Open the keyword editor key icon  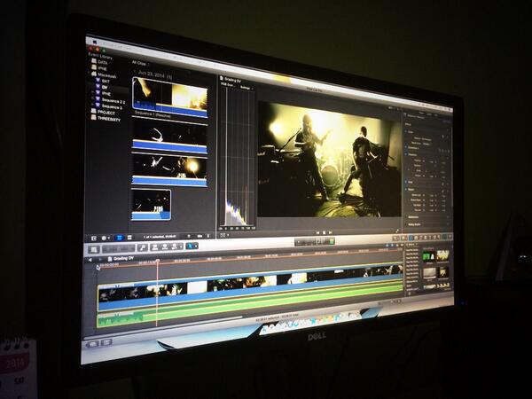click(x=143, y=247)
